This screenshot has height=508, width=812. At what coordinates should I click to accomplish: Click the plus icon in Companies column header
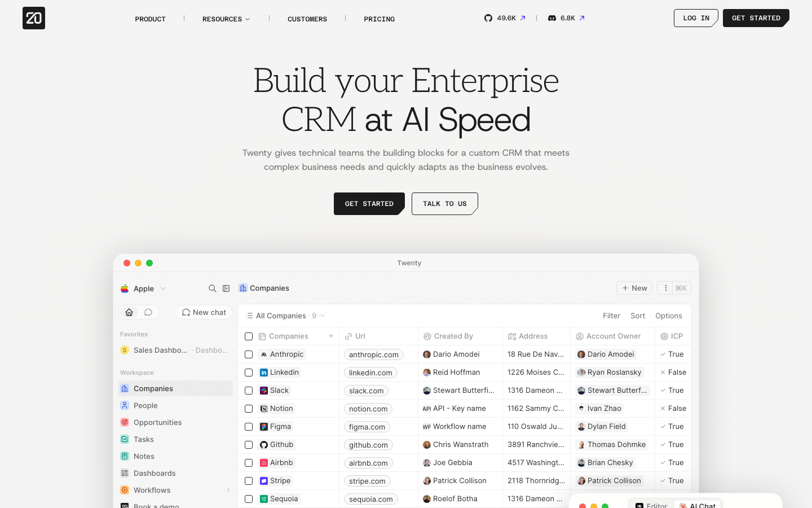point(331,336)
